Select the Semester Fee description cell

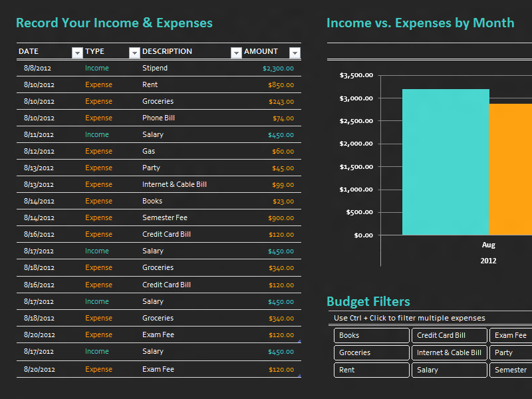click(x=165, y=217)
